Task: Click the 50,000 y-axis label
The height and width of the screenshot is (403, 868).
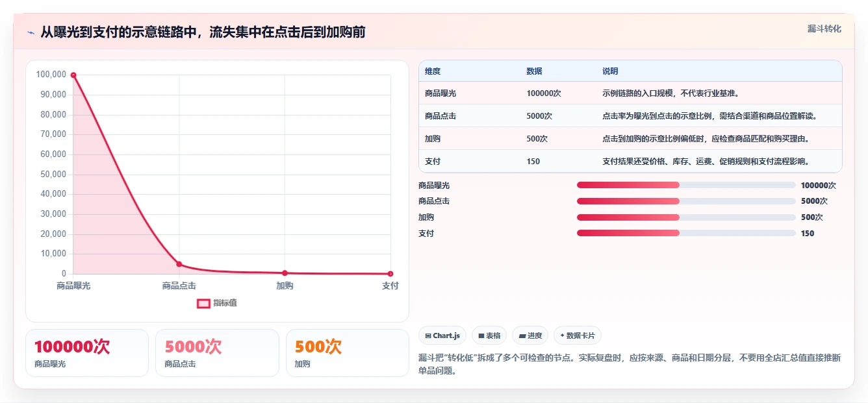Action: (x=53, y=174)
